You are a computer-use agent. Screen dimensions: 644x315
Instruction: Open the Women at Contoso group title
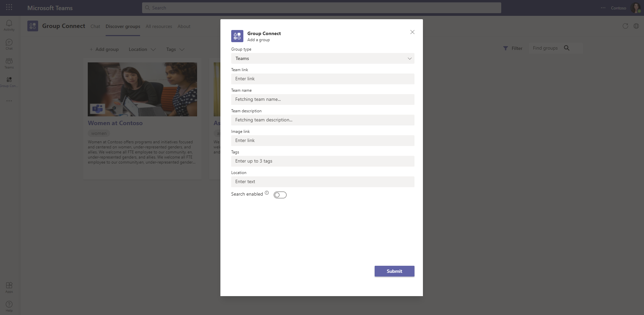pos(115,123)
